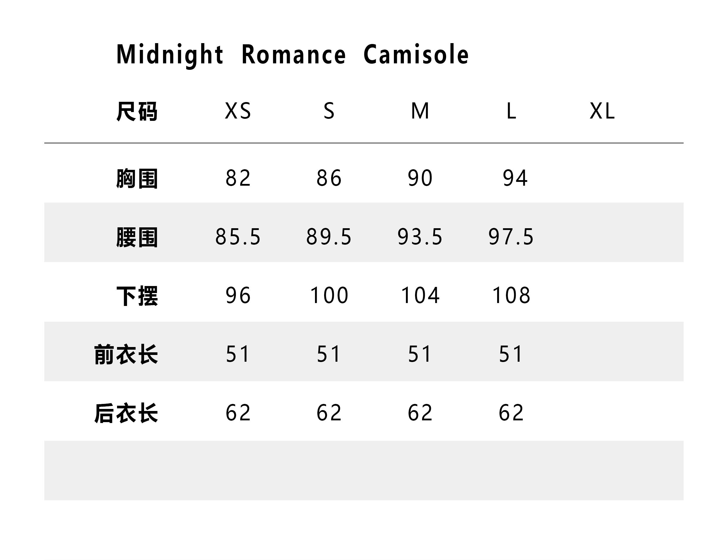Click the 下摆 value 104
The width and height of the screenshot is (728, 560).
[x=420, y=295]
